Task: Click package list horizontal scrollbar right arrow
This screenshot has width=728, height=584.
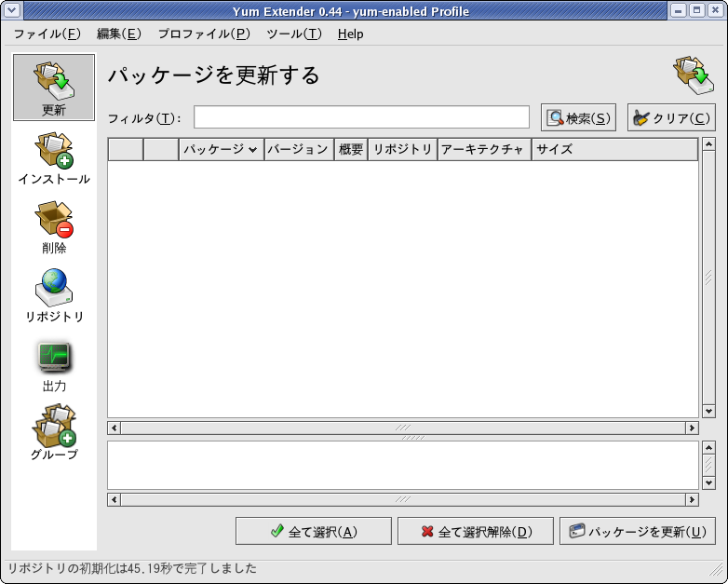Action: (x=692, y=428)
